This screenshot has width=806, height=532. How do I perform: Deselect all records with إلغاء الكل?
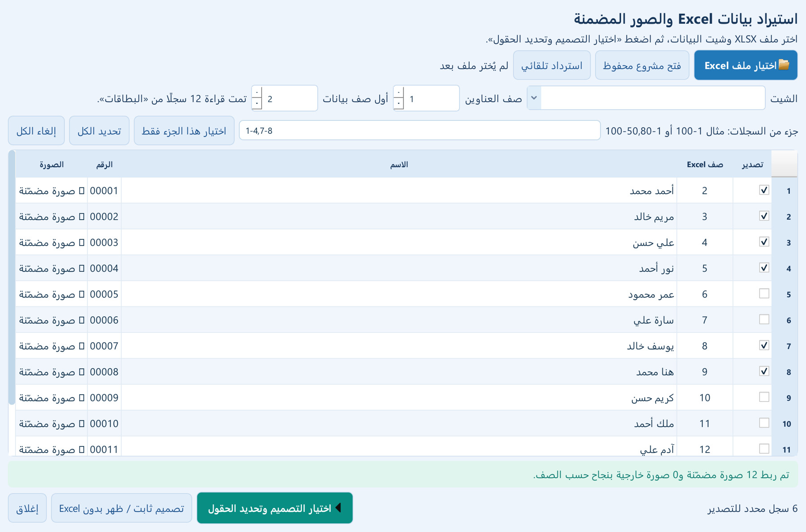pyautogui.click(x=36, y=131)
